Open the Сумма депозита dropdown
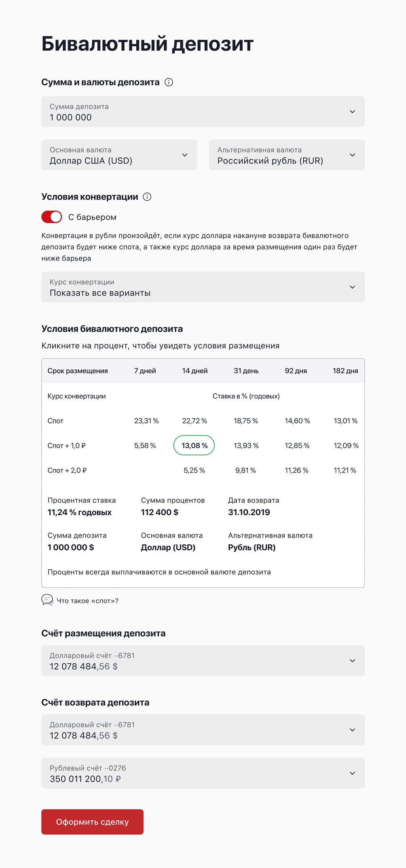The height and width of the screenshot is (868, 406). point(203,112)
